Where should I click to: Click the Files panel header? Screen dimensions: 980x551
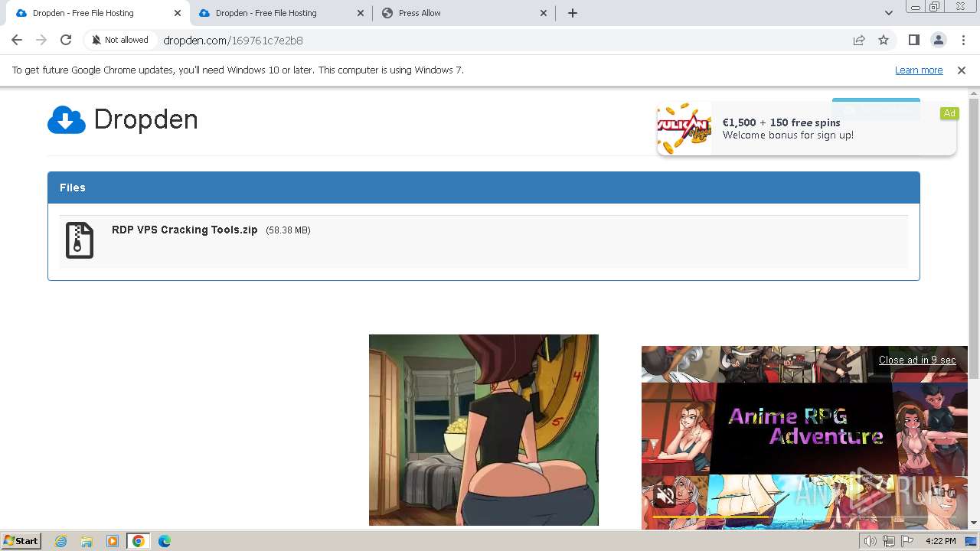click(x=483, y=187)
